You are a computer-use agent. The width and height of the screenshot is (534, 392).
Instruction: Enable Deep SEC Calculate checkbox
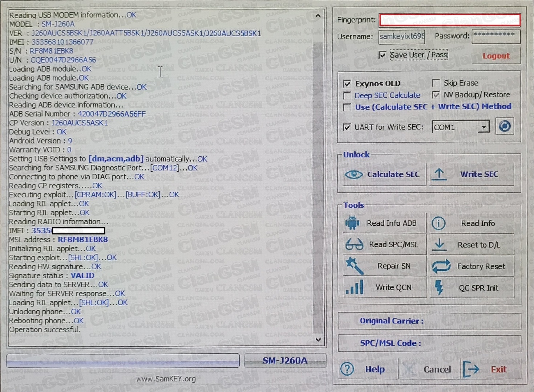347,96
